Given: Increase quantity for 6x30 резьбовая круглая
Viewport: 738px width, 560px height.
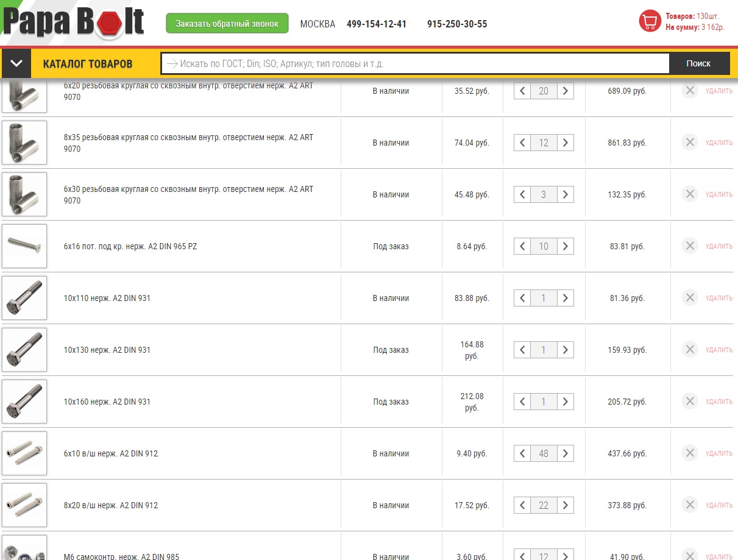Looking at the screenshot, I should coord(566,195).
